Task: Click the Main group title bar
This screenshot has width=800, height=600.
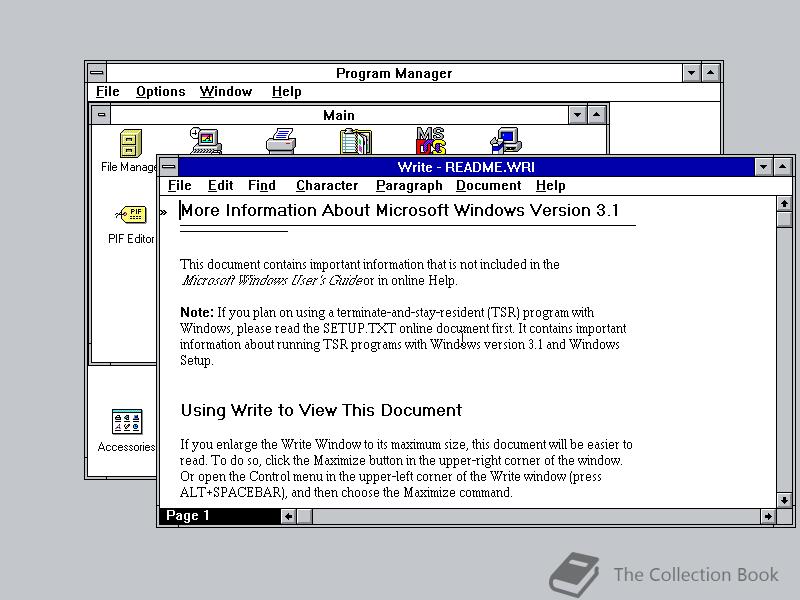Action: (339, 115)
